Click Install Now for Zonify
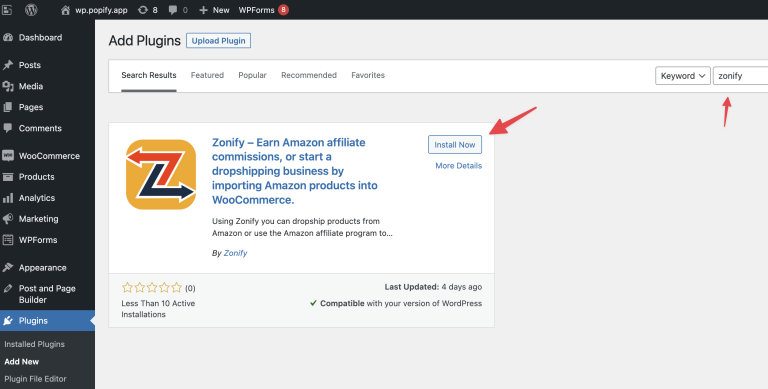The width and height of the screenshot is (768, 389). (x=455, y=145)
